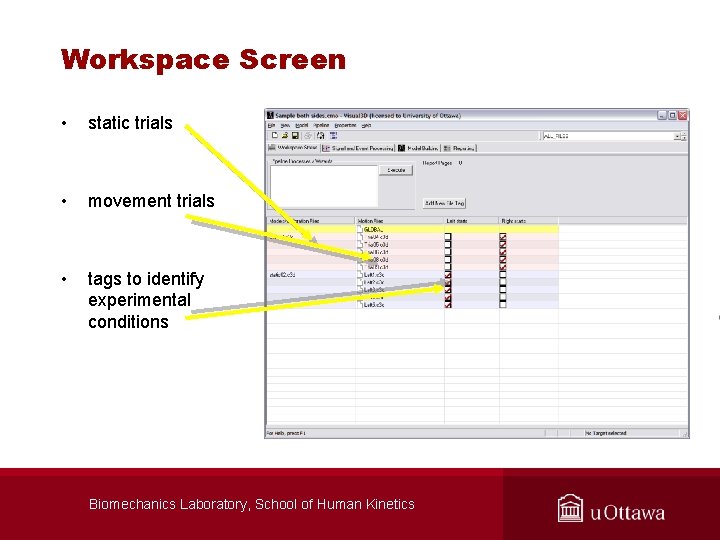Tick Left stride checkbox for Trial04.c3d
The image size is (720, 540).
(448, 237)
